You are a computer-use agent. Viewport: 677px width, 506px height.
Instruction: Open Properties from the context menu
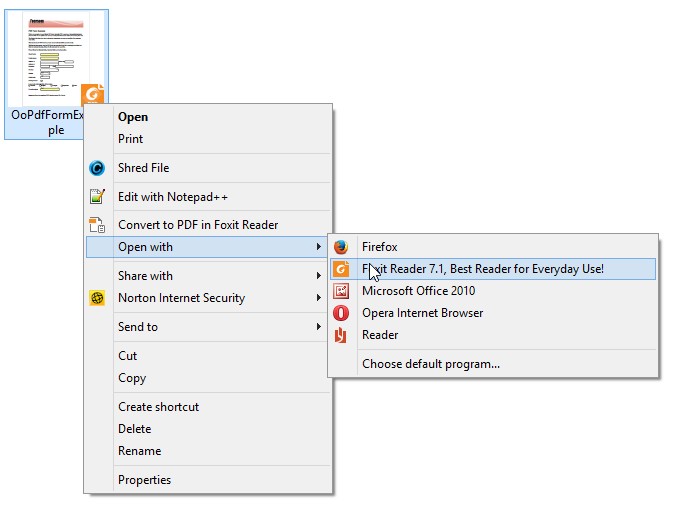click(209, 480)
